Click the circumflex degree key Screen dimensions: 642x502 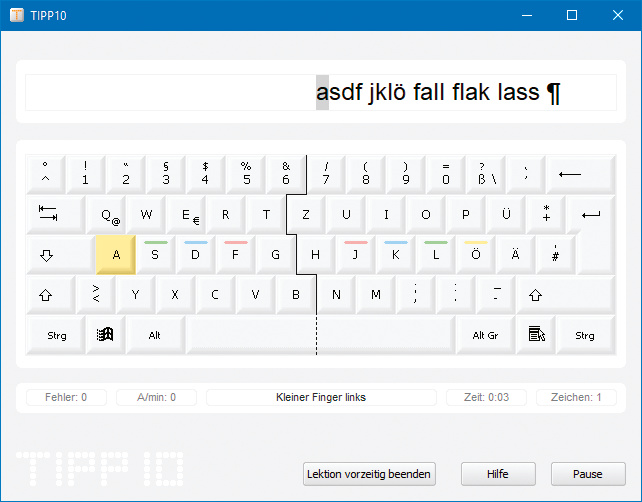tap(46, 174)
